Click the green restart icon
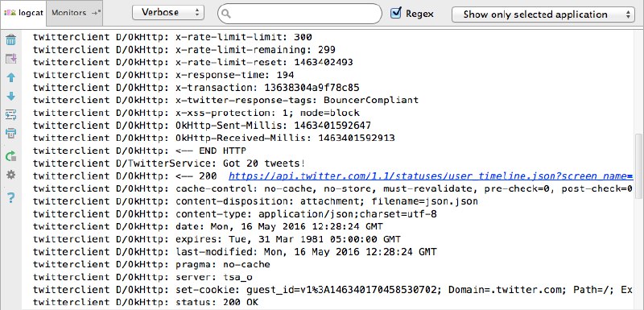Screen dimensions: 644x310 click(x=11, y=156)
